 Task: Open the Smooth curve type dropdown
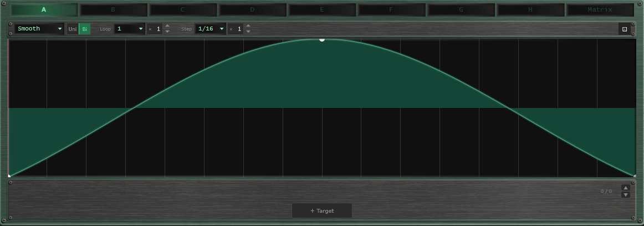point(39,29)
